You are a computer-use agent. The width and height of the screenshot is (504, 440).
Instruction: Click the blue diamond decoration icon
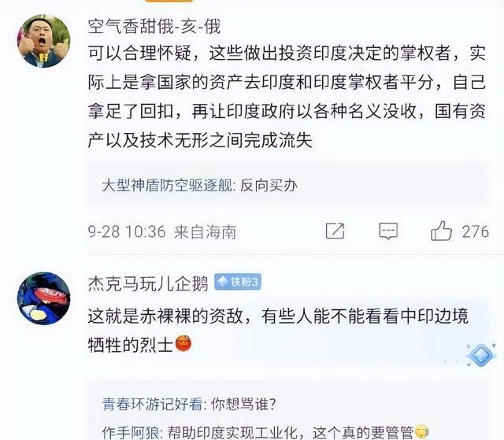click(481, 354)
